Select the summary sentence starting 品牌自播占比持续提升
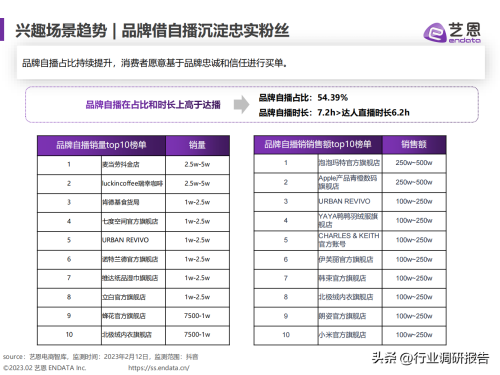Screen dimensions: 500x375 (155, 63)
